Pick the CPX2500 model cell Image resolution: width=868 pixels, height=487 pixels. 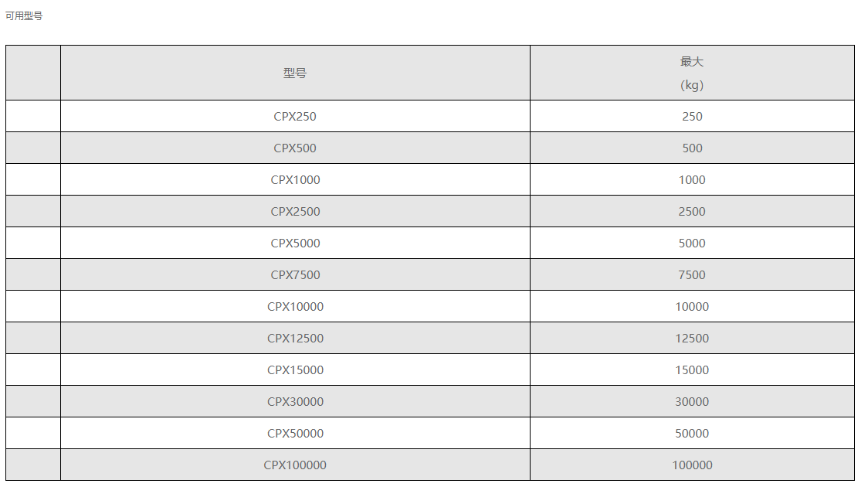295,212
